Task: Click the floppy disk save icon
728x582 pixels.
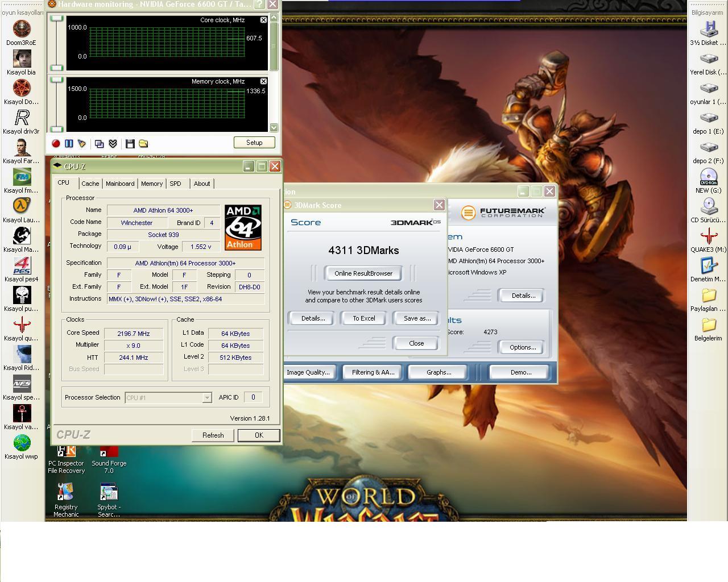Action: coord(130,144)
